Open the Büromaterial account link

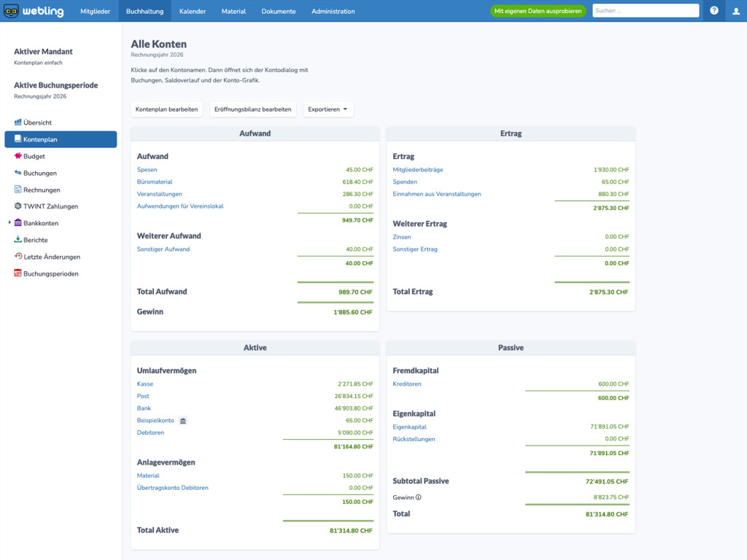pyautogui.click(x=155, y=182)
